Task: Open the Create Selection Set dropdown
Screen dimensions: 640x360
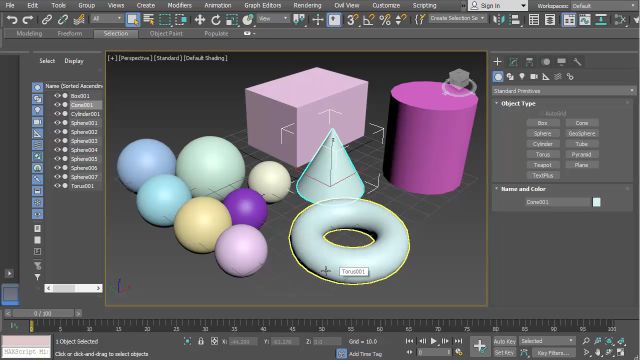Action: click(x=457, y=18)
